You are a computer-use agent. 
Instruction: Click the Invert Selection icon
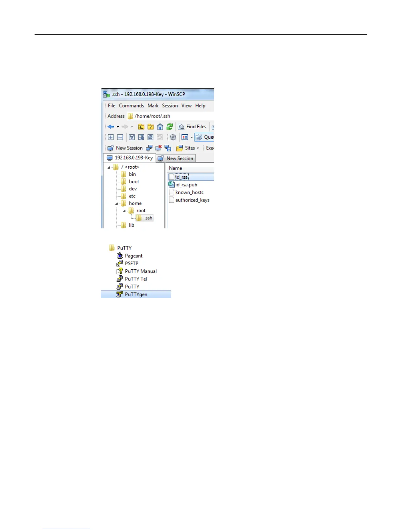[141, 137]
